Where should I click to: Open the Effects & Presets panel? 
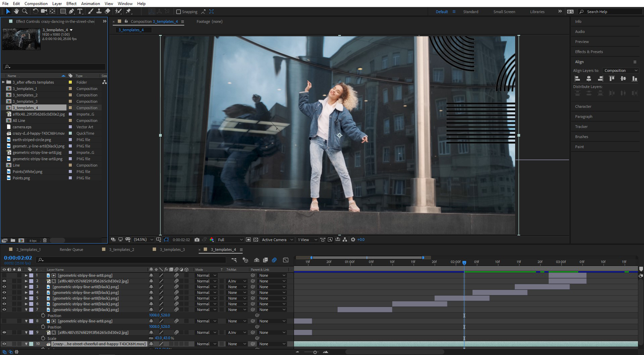click(x=588, y=51)
